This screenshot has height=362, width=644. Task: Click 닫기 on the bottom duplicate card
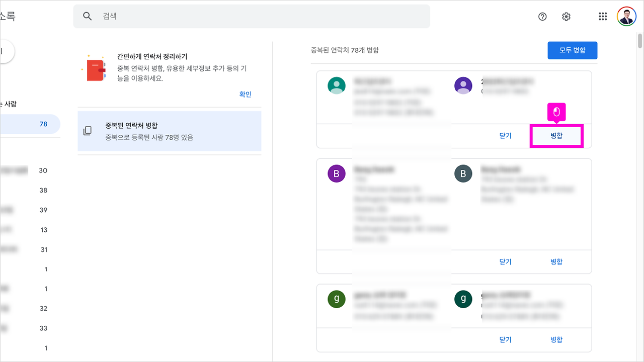[x=505, y=339]
